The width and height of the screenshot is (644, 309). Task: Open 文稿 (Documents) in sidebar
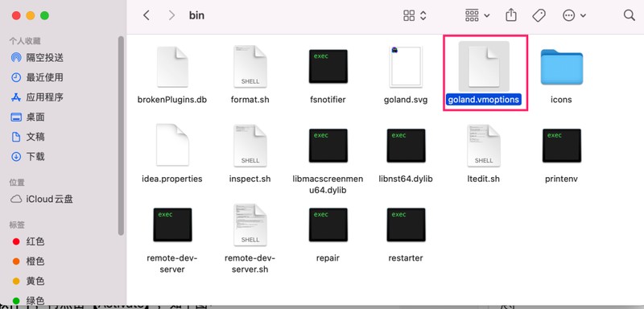28,137
